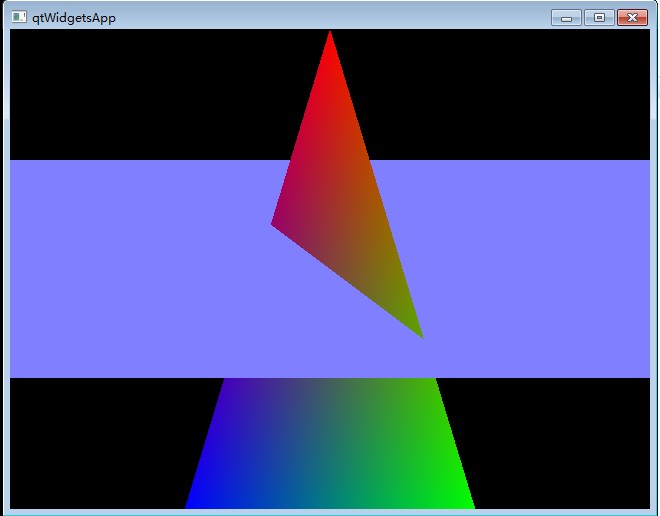Click the blue-to-green gradient trapezoid at bottom

pos(330,443)
